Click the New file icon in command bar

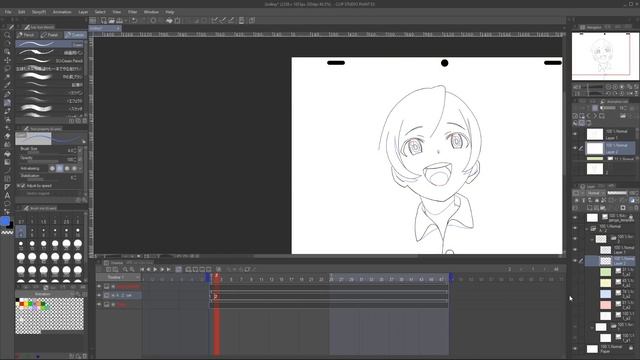tap(104, 20)
